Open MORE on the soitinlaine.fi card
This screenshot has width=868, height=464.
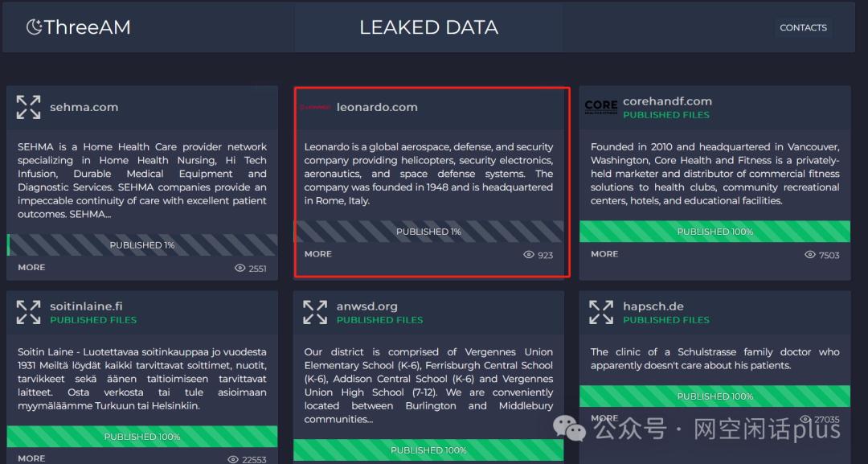pos(31,458)
